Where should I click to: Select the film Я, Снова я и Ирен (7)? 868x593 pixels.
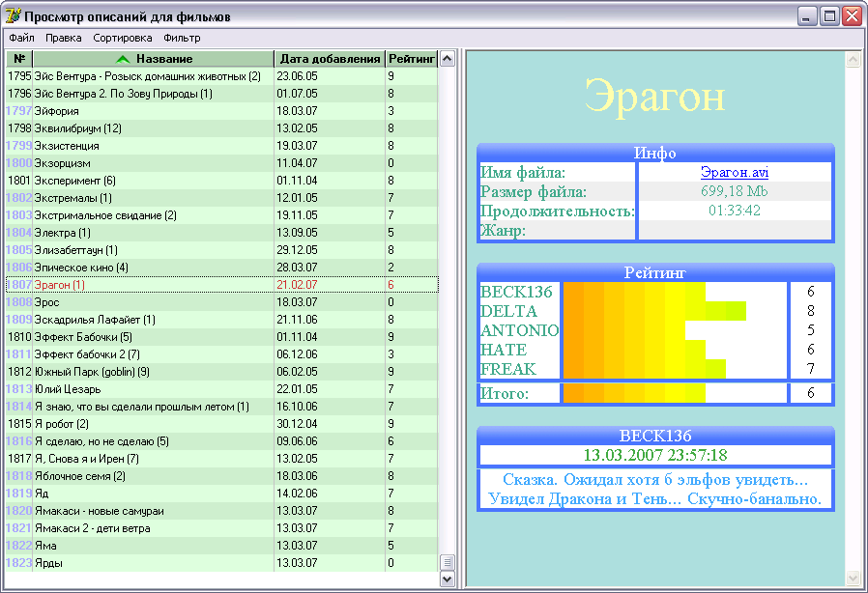222,459
